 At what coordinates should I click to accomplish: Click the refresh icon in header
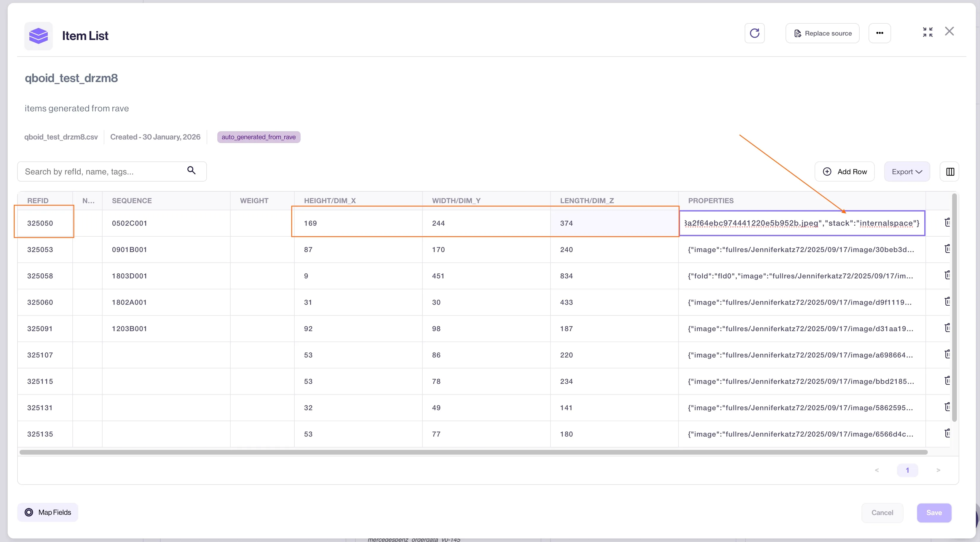coord(754,33)
